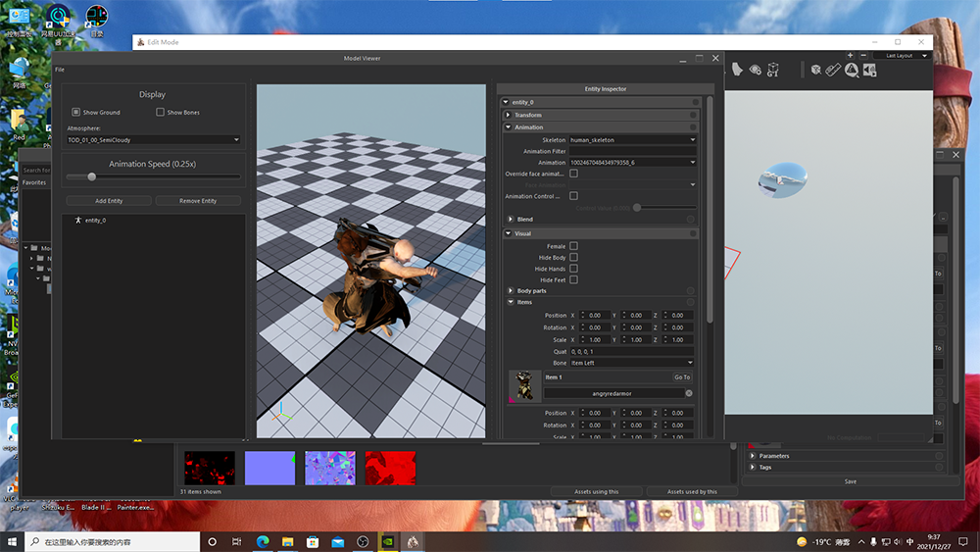Viewport: 980px width, 552px height.
Task: Enable the Animation Control checkbox
Action: [573, 196]
